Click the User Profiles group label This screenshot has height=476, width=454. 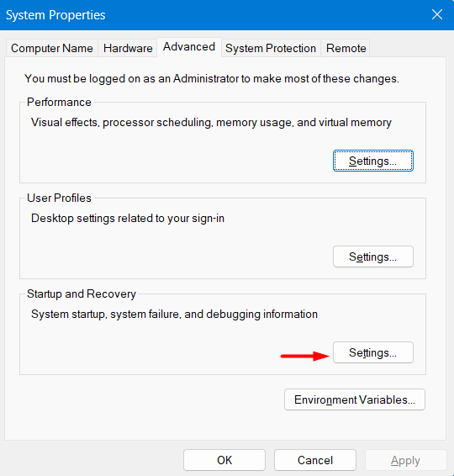(59, 198)
